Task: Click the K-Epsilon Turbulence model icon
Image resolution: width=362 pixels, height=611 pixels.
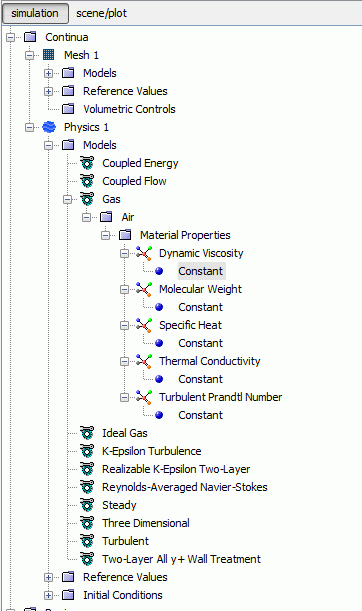Action: (87, 451)
